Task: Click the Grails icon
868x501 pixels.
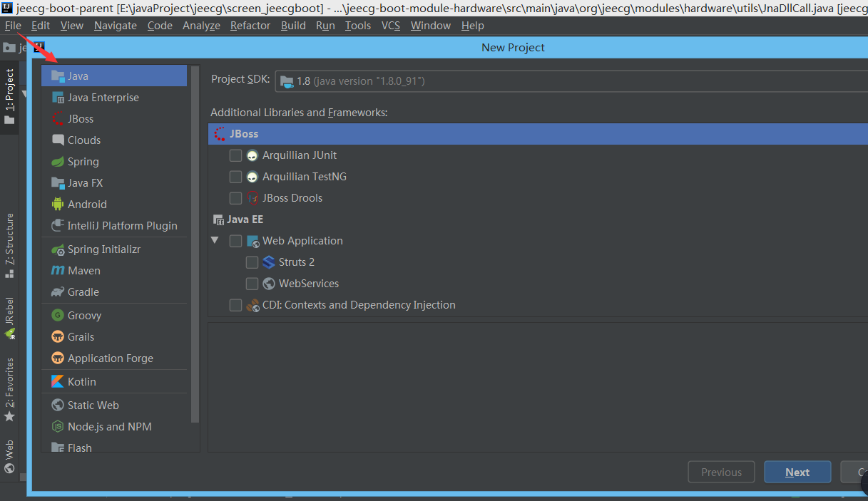Action: click(x=58, y=336)
